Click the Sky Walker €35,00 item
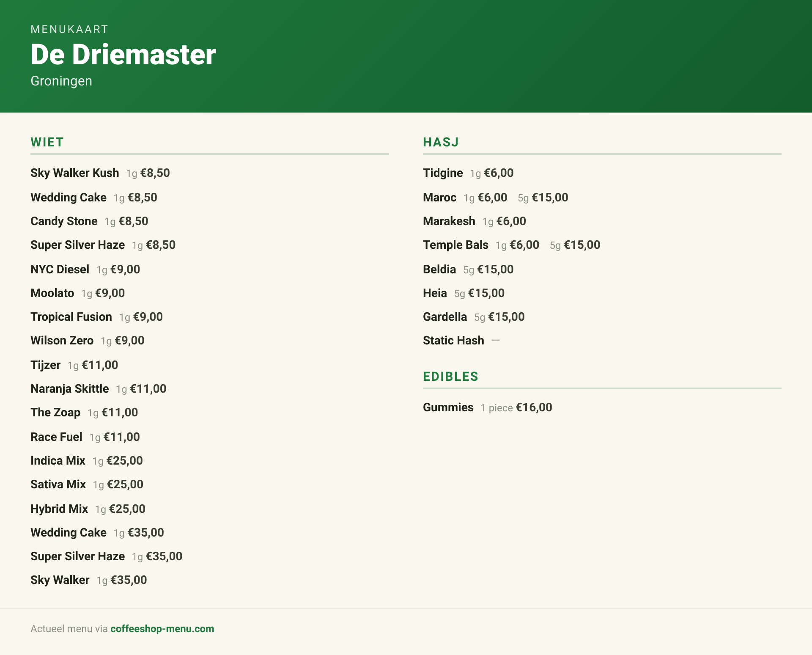Image resolution: width=812 pixels, height=655 pixels. (60, 580)
